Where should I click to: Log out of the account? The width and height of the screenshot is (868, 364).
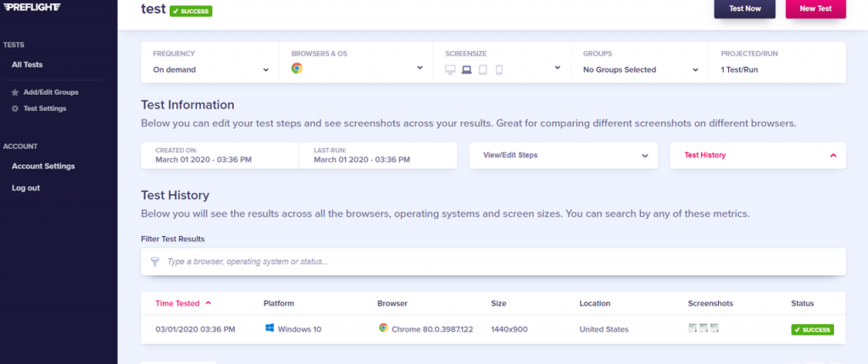point(25,188)
